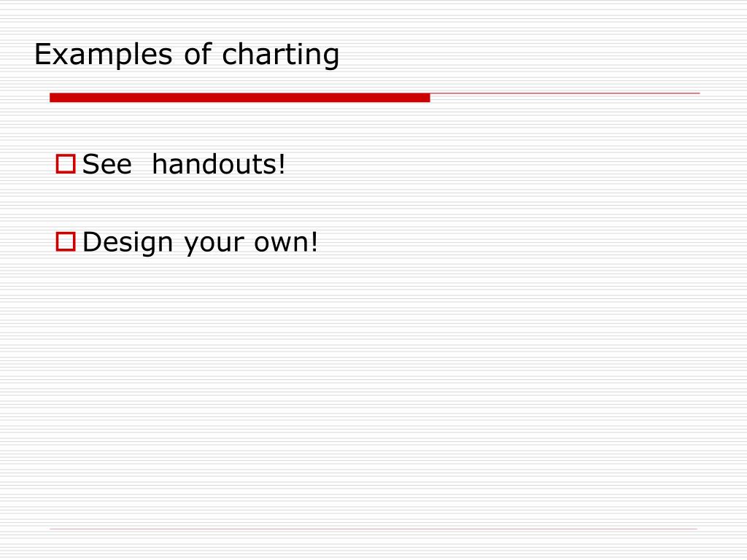Image resolution: width=747 pixels, height=560 pixels.
Task: Click the word charting in the title
Action: click(x=281, y=55)
